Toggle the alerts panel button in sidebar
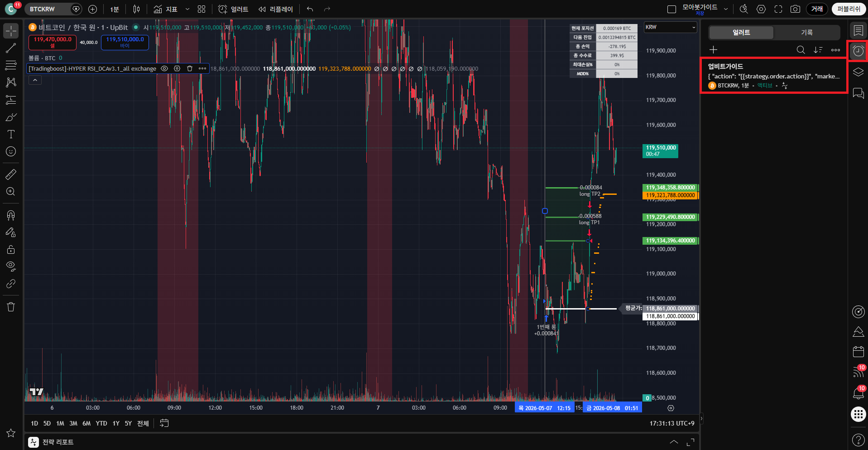Viewport: 868px width, 450px height. point(858,51)
